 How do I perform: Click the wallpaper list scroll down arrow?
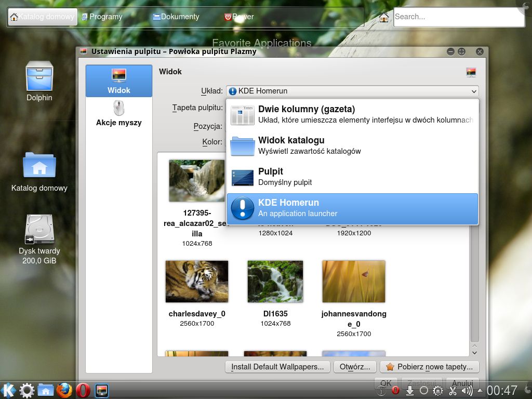point(475,353)
